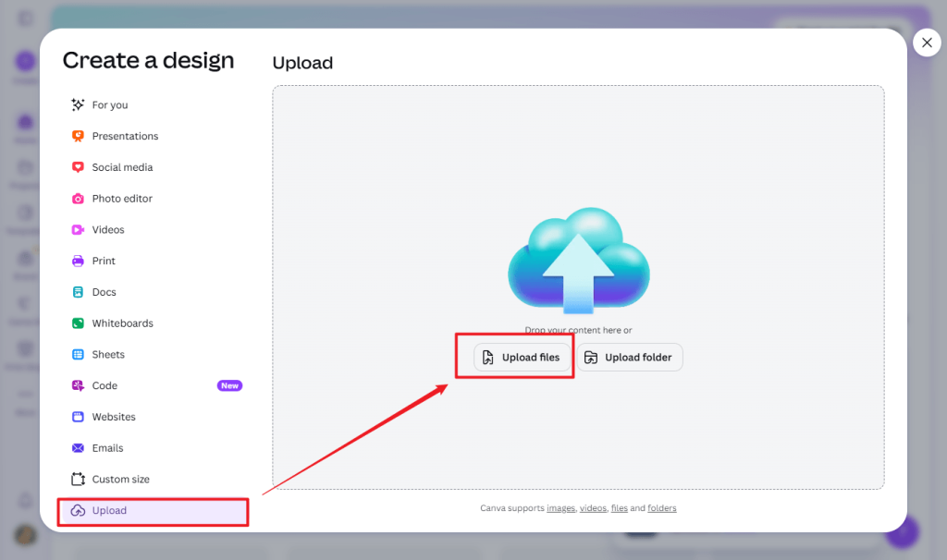Click the For you sparkle icon
Viewport: 947px width, 560px height.
78,105
